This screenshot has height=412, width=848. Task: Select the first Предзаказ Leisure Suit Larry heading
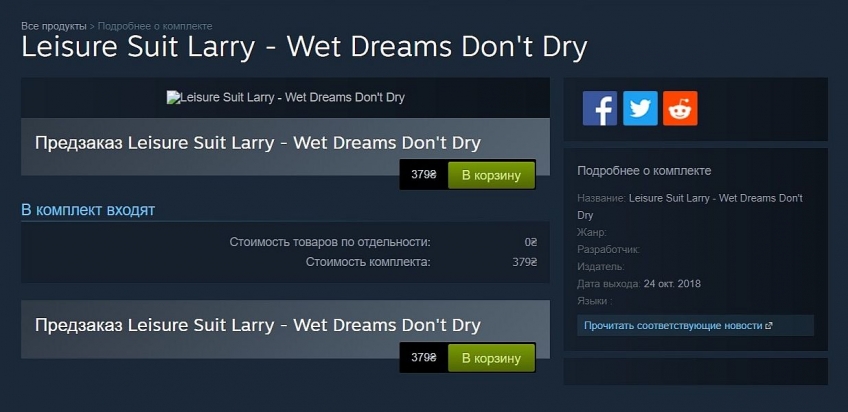coord(257,143)
